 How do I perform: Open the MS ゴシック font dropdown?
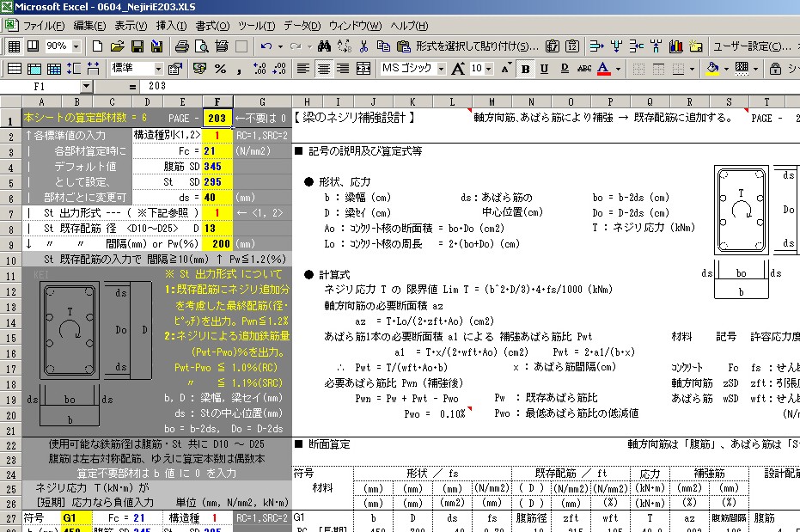point(442,69)
